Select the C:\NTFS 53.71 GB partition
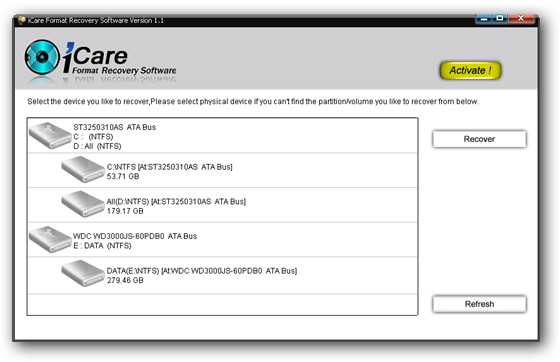This screenshot has height=362, width=560. (x=222, y=171)
